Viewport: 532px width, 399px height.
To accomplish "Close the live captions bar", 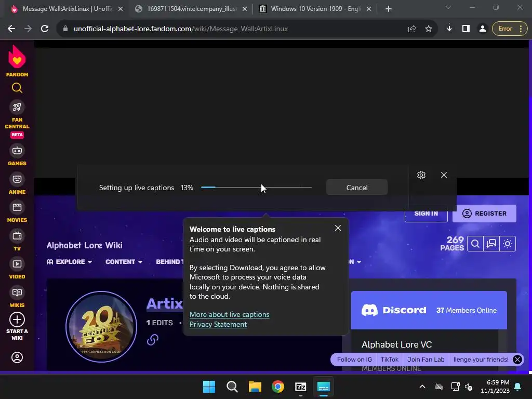I will click(444, 175).
